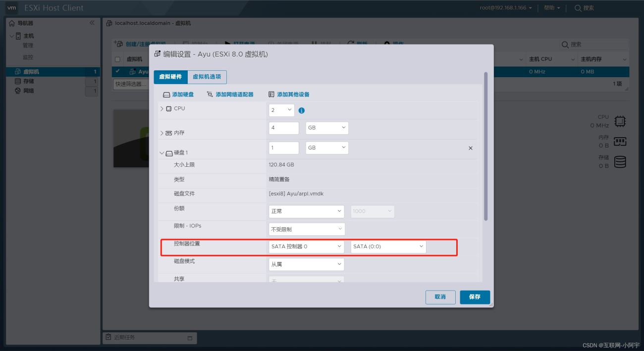The image size is (644, 351).
Task: Collapse the navigator with the double-chevron icon
Action: pyautogui.click(x=92, y=23)
